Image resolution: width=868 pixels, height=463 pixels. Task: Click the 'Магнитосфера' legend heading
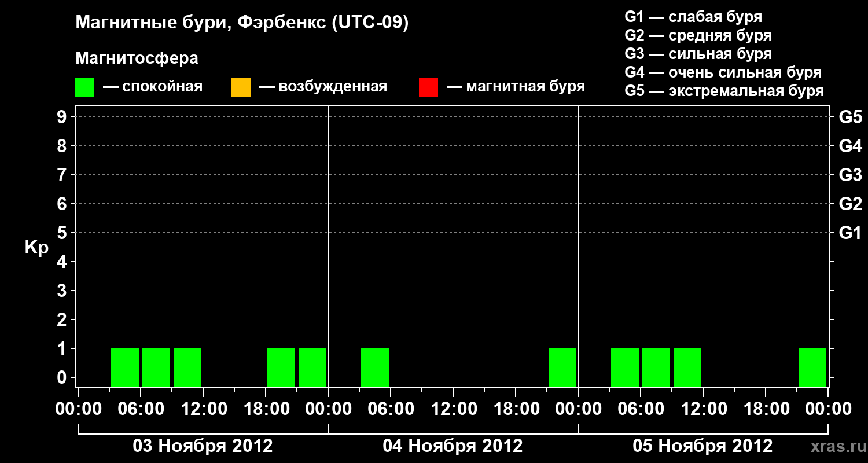(x=137, y=58)
